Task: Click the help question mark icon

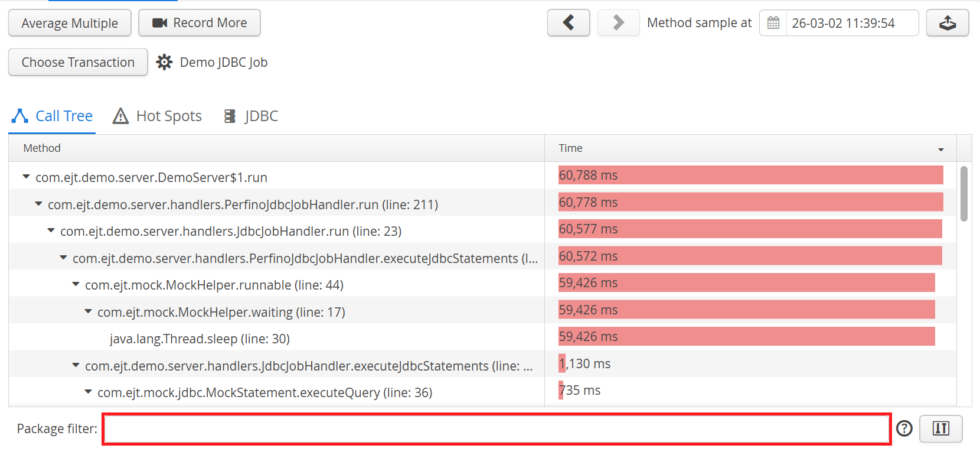Action: pyautogui.click(x=904, y=428)
